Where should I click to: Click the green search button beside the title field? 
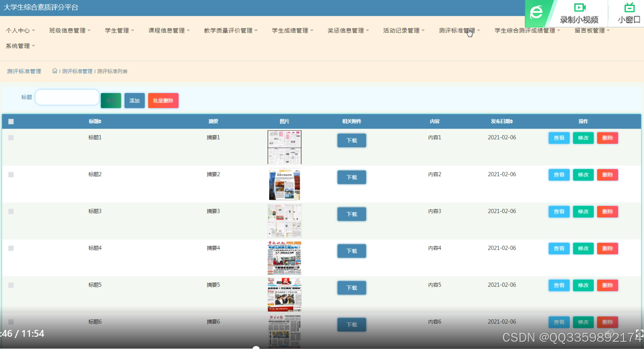click(x=111, y=101)
